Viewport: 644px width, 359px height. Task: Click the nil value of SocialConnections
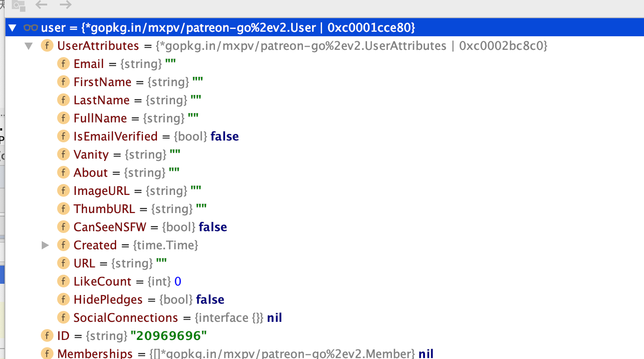[274, 318]
